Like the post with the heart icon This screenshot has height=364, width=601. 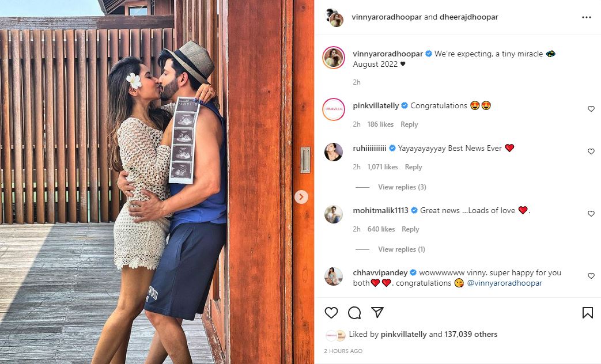[x=331, y=313]
